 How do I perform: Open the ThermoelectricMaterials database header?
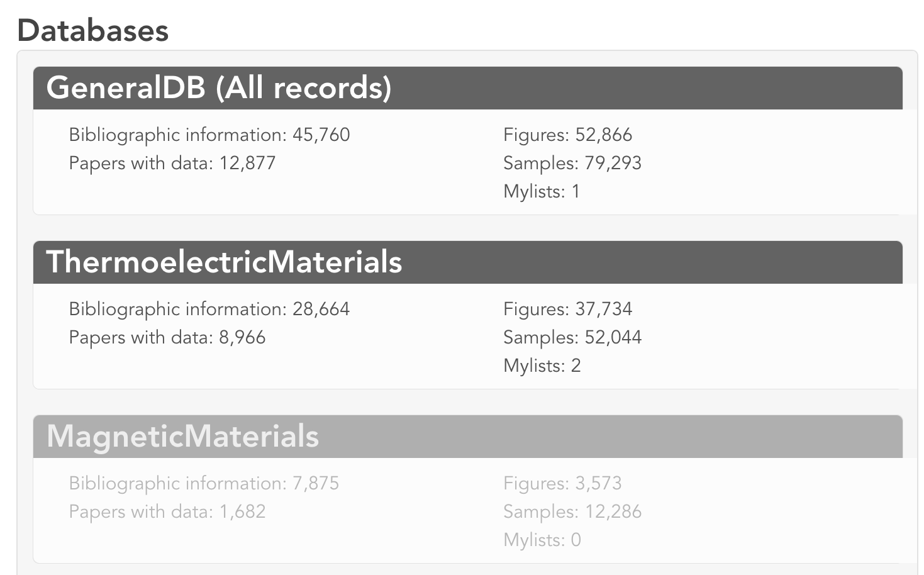coord(468,262)
